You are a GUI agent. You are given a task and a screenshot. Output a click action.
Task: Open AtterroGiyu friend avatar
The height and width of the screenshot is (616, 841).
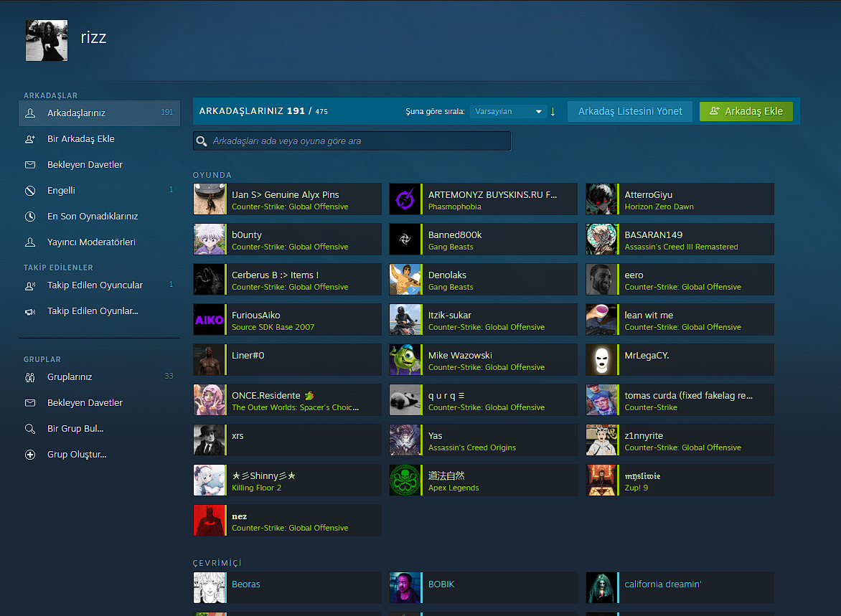click(602, 199)
